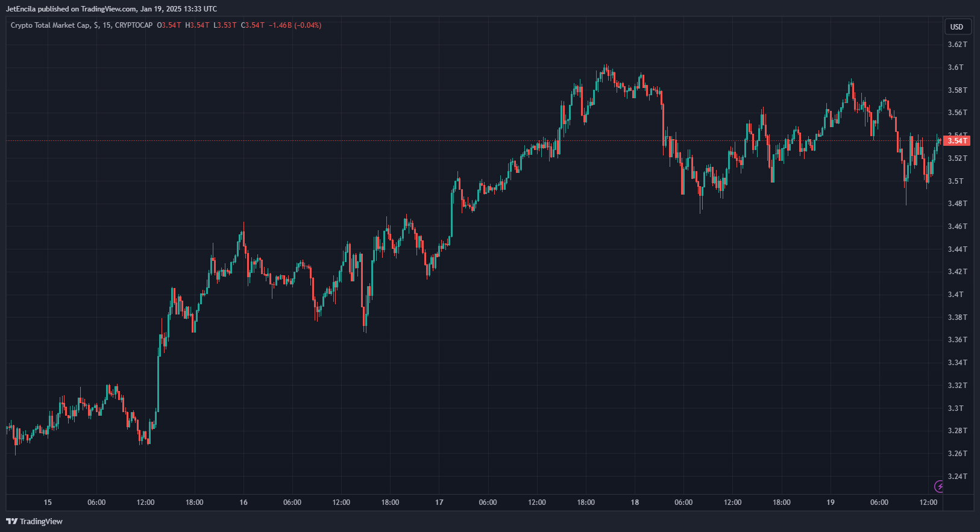The height and width of the screenshot is (532, 980).
Task: Click date 18 on the time axis
Action: pos(635,502)
